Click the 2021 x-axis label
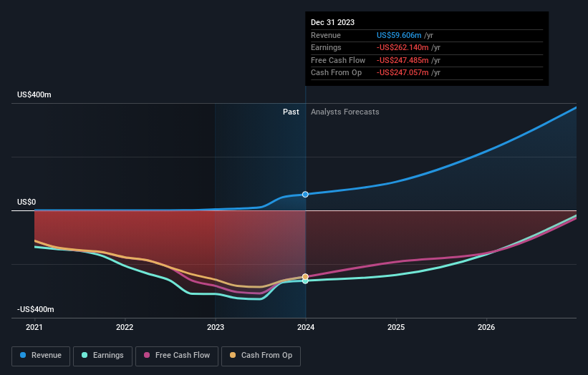 tap(34, 328)
